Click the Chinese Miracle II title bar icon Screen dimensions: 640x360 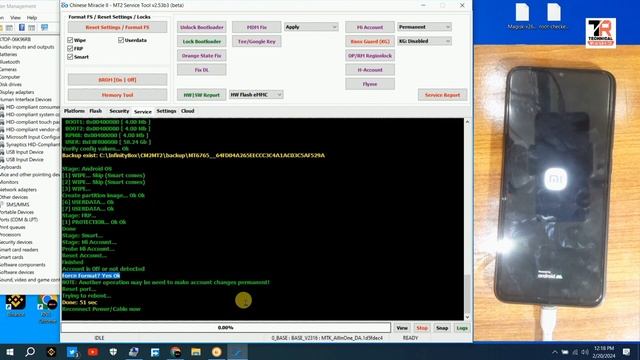(64, 5)
